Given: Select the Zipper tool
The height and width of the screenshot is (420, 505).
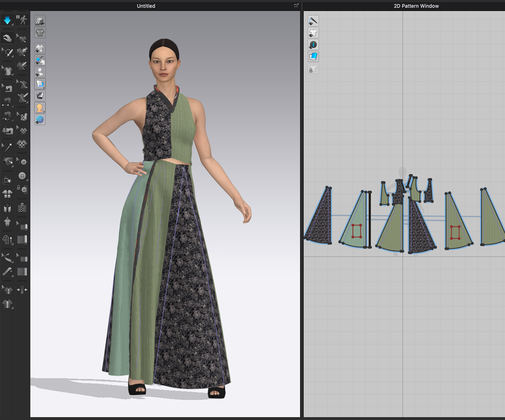Looking at the screenshot, I should pos(22,208).
